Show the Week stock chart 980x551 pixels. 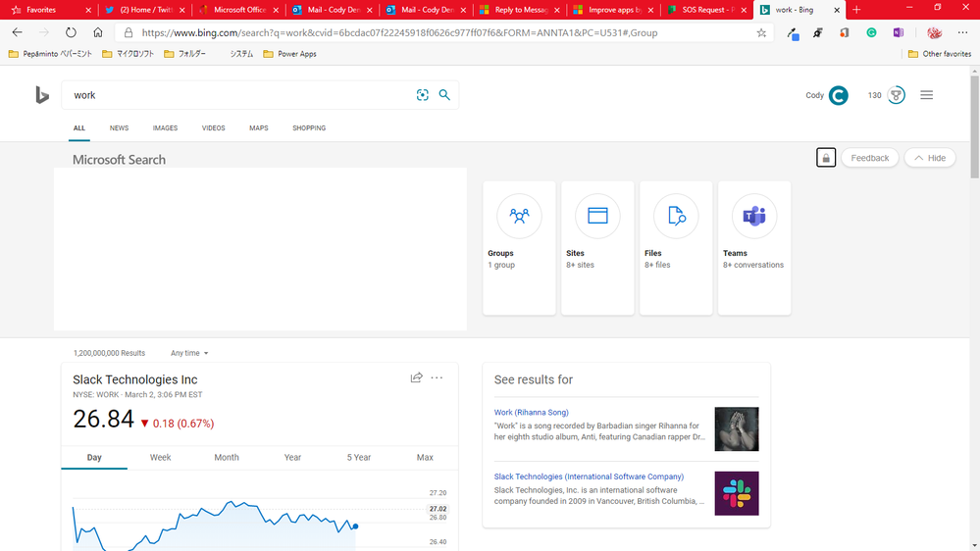(x=160, y=457)
